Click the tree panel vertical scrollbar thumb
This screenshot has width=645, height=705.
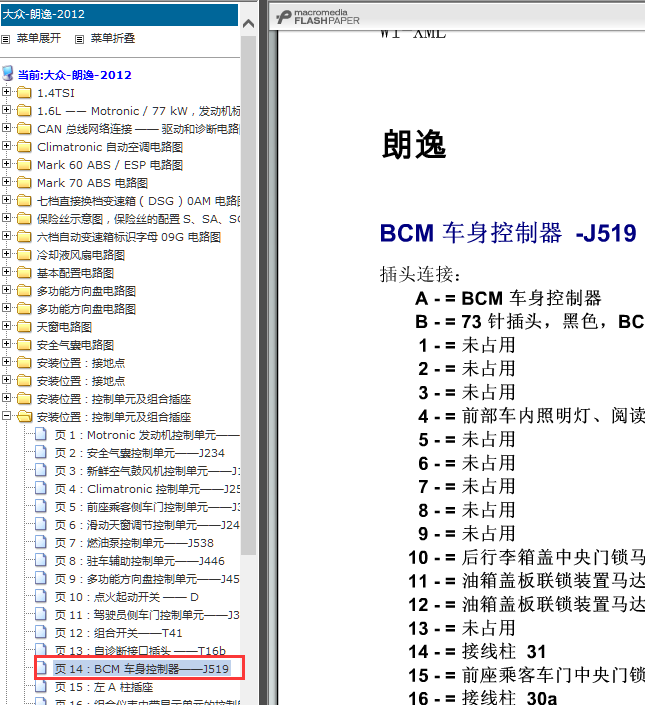pyautogui.click(x=248, y=294)
